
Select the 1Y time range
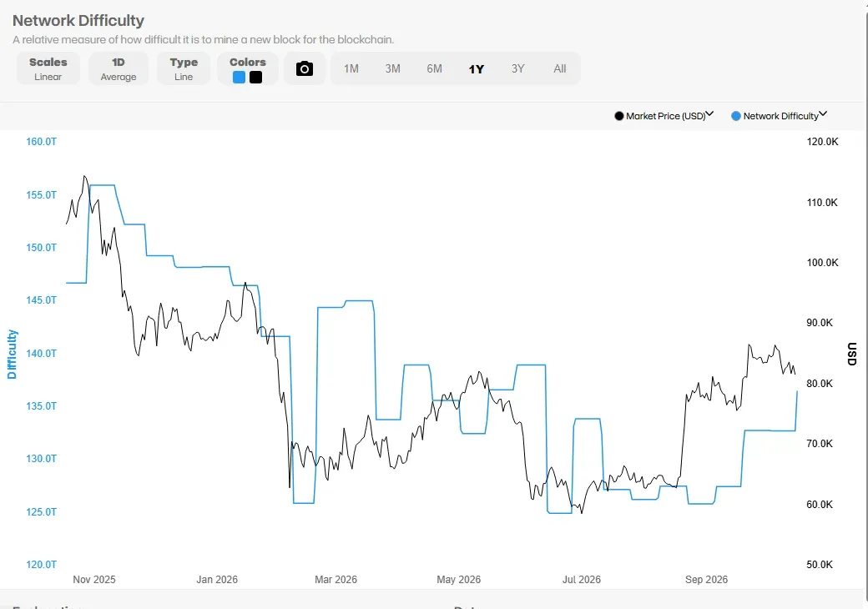point(476,68)
